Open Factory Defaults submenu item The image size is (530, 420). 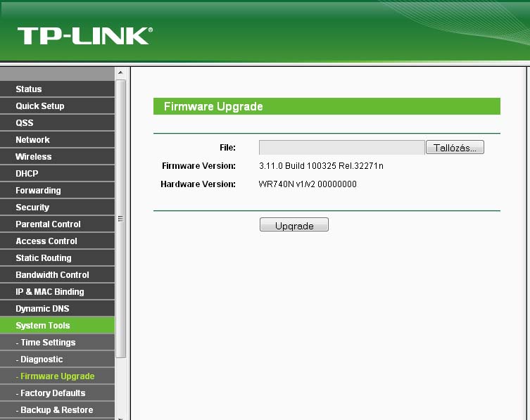[x=57, y=393]
